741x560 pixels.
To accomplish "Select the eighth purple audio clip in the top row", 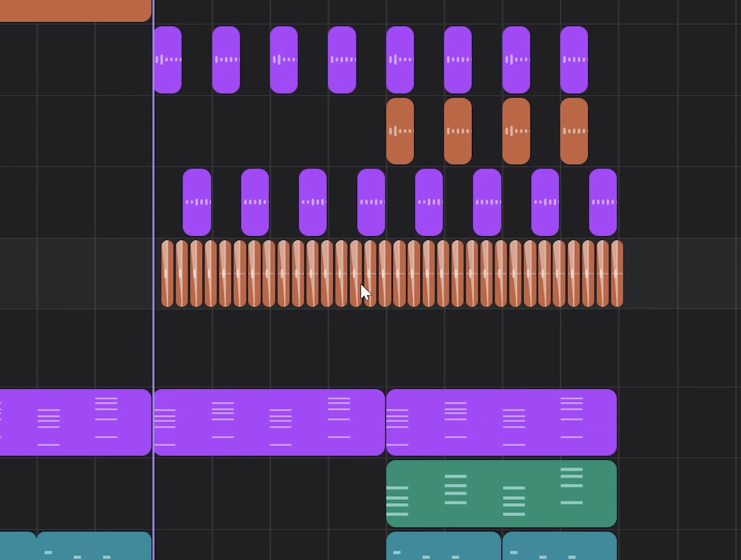I will click(x=574, y=60).
